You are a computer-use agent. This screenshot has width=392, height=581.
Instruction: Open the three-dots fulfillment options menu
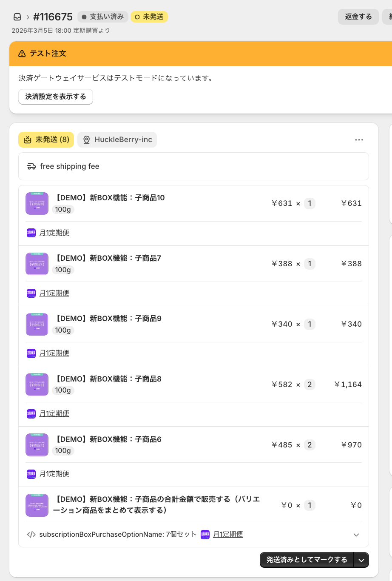[x=359, y=140]
